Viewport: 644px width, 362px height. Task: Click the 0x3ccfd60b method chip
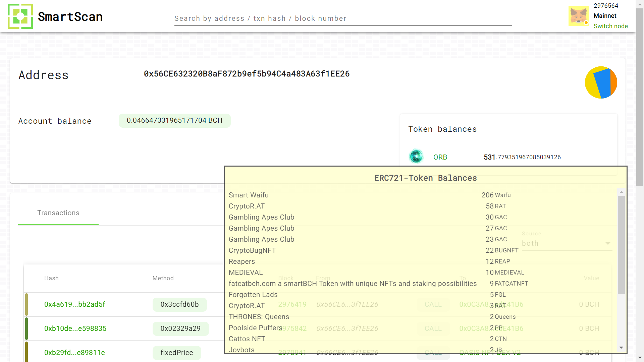tap(180, 304)
